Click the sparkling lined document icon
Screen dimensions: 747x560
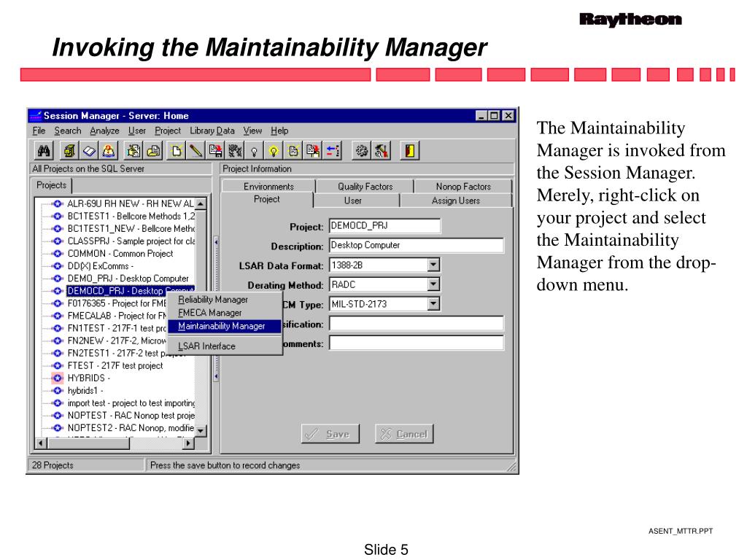point(293,151)
